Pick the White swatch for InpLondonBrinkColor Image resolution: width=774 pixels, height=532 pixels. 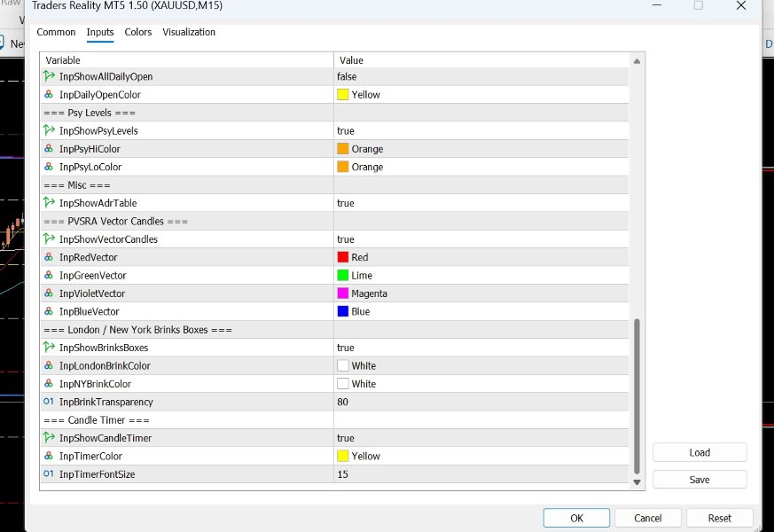342,365
